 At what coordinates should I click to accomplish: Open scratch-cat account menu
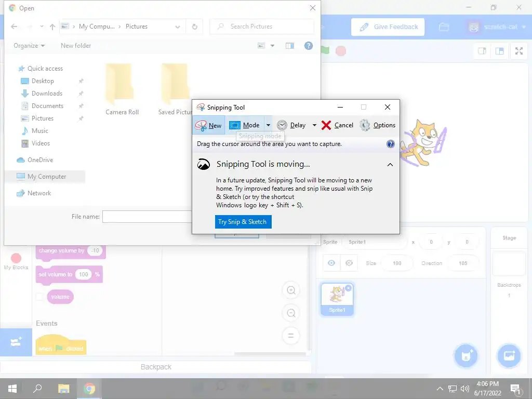click(498, 27)
